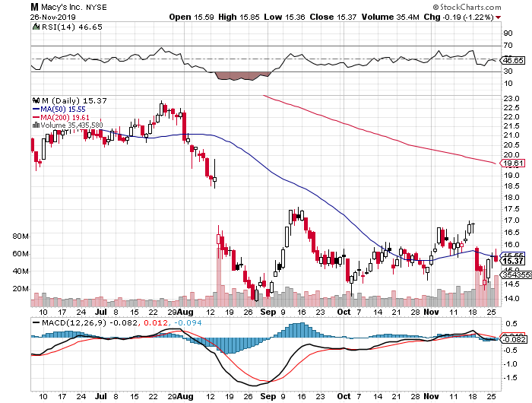Screen dimensions: 532x403
Task: Click the High 15.85 value
Action: click(239, 17)
